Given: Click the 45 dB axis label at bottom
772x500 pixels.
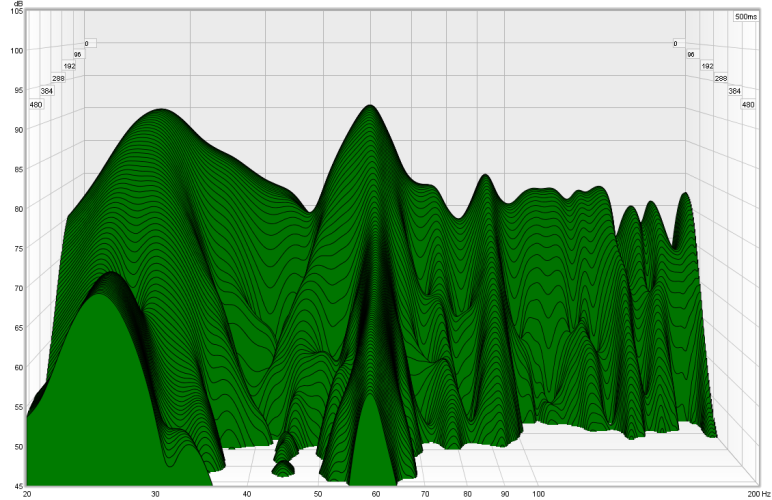Looking at the screenshot, I should [17, 485].
